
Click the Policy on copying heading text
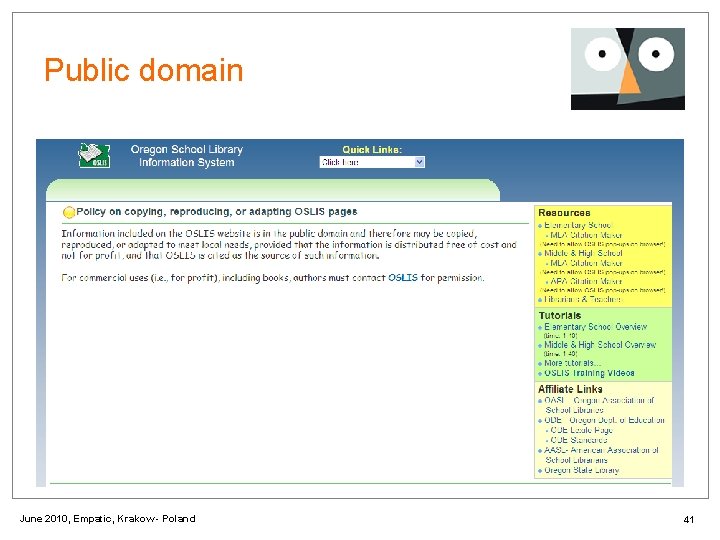tap(217, 212)
